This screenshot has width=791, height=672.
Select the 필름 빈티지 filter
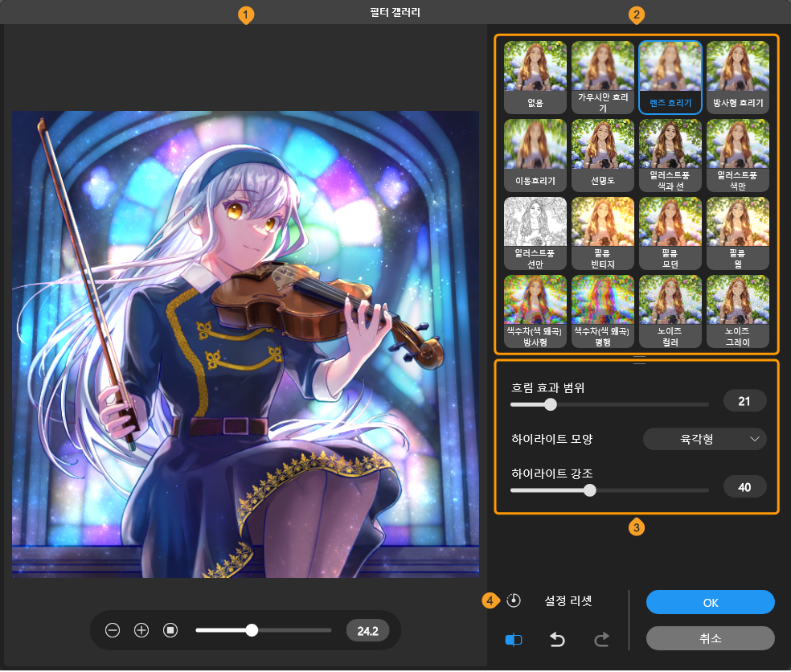(603, 233)
